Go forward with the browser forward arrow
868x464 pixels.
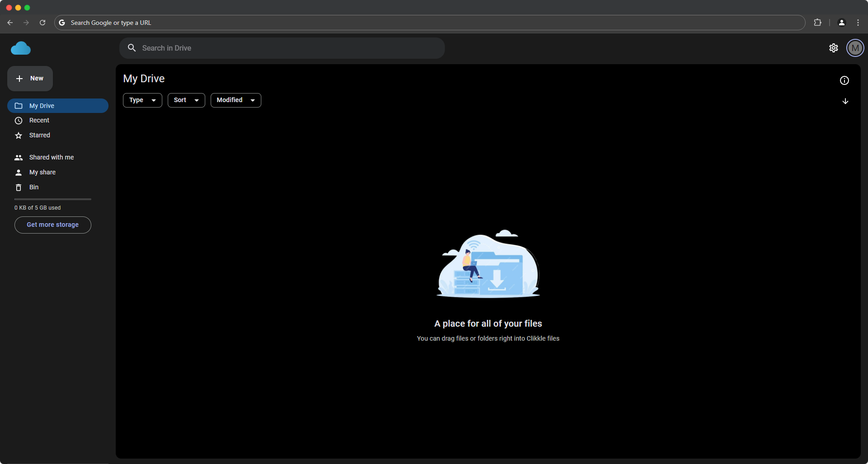click(26, 23)
